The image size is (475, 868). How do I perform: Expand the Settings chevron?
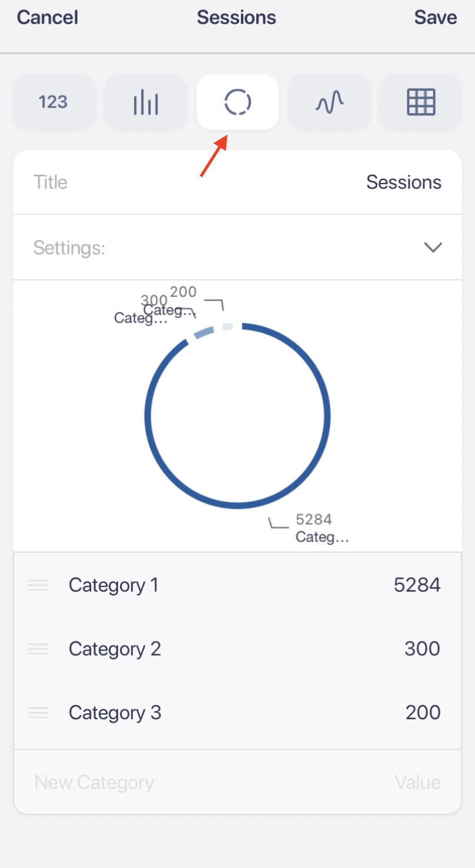coord(433,248)
